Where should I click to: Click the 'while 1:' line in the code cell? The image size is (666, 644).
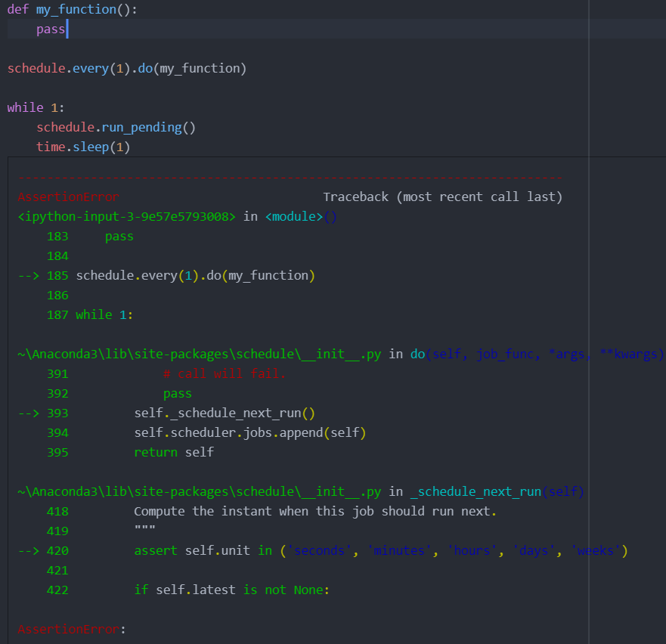[36, 107]
